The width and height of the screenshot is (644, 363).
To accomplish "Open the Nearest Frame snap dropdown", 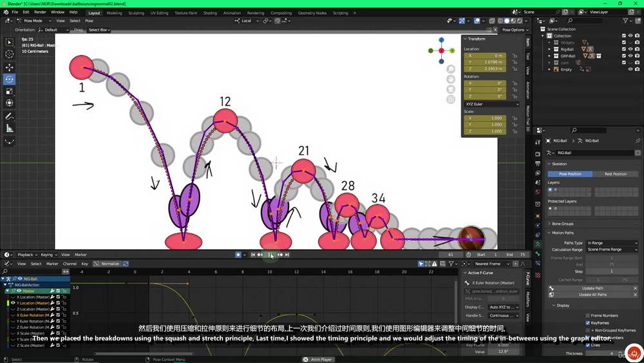I will (491, 264).
